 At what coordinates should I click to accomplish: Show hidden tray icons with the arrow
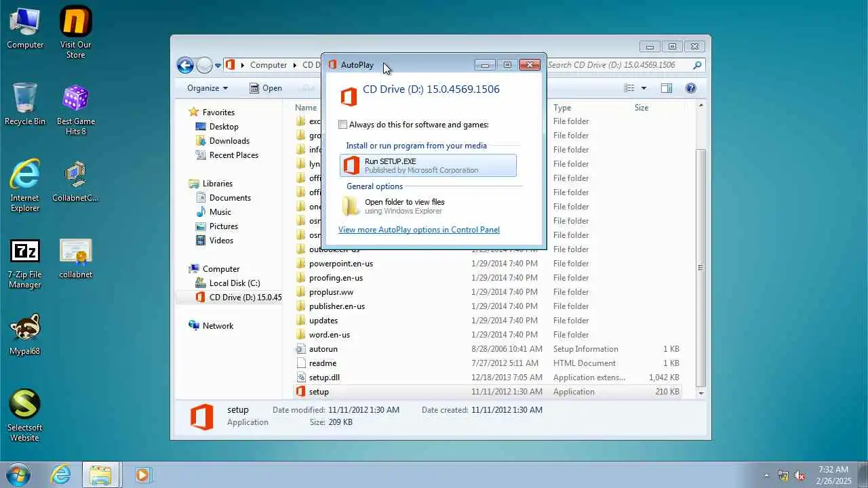coord(767,475)
